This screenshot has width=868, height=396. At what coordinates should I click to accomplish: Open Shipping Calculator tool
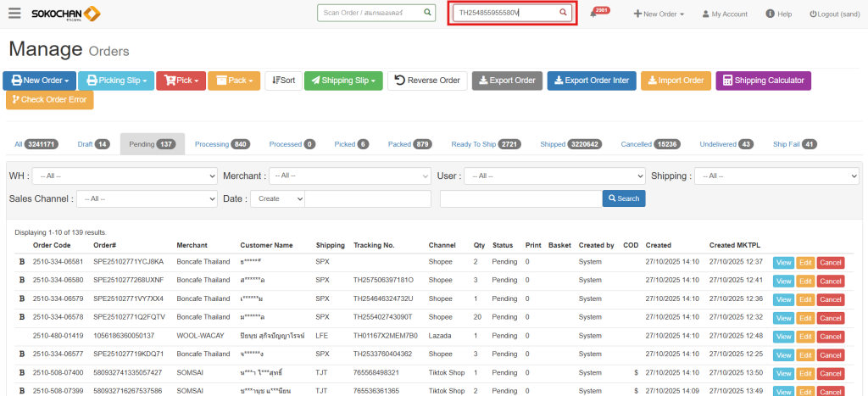pyautogui.click(x=763, y=81)
